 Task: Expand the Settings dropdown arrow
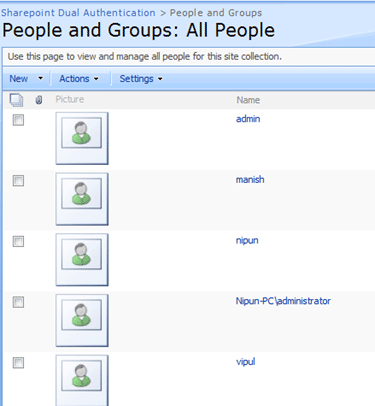pos(160,79)
